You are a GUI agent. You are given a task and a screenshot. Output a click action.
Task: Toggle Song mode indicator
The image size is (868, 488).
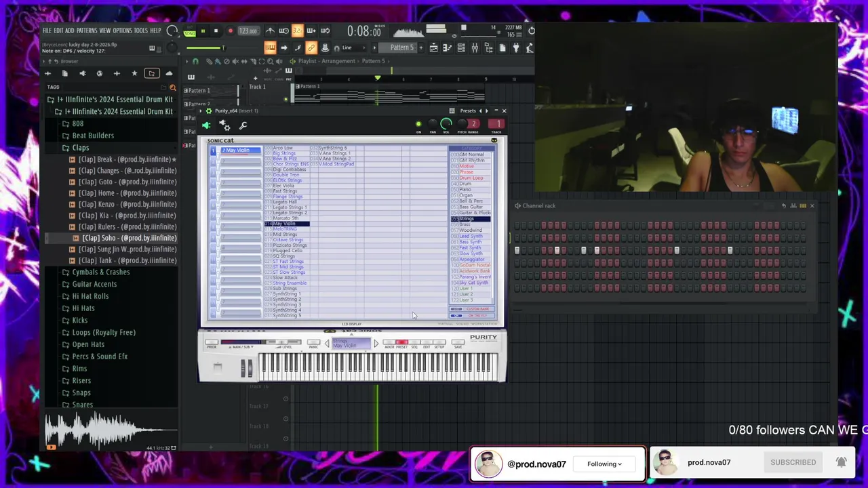click(190, 33)
